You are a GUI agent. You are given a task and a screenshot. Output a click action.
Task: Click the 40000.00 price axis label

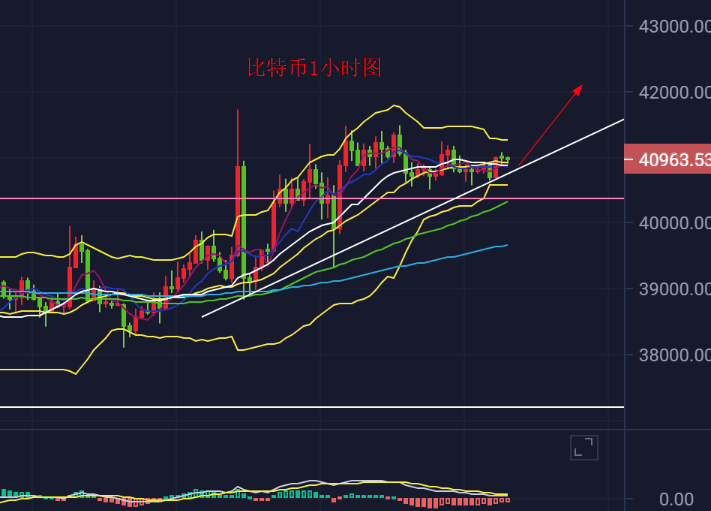675,223
